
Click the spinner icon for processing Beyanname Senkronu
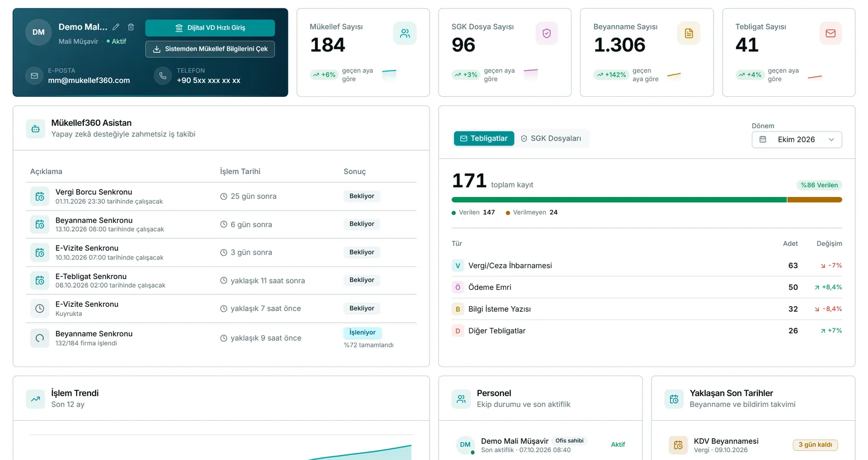coord(40,338)
